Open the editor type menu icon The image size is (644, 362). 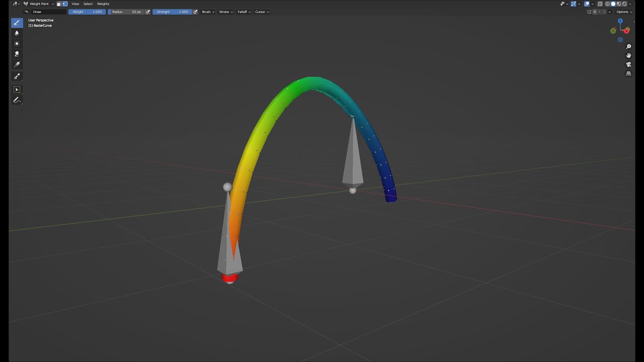click(16, 4)
